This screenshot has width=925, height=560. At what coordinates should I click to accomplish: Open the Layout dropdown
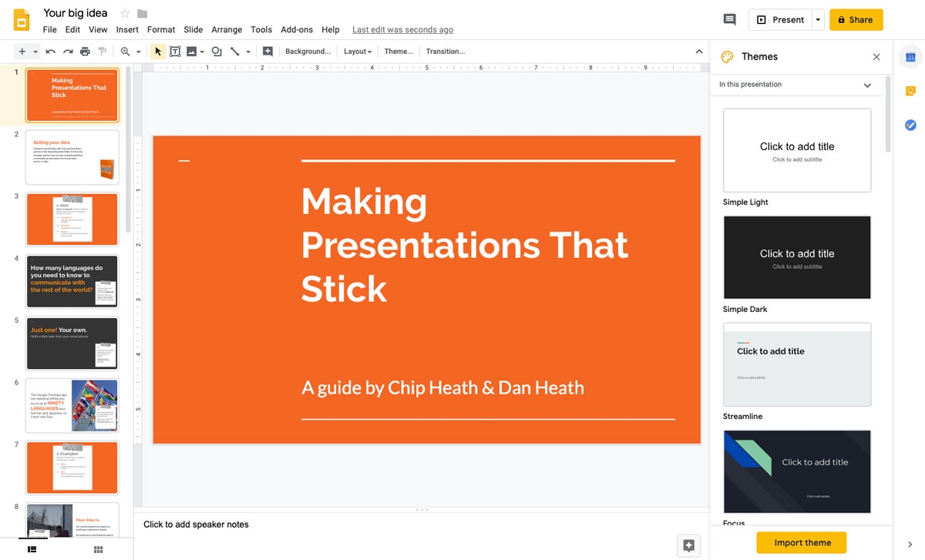tap(357, 51)
